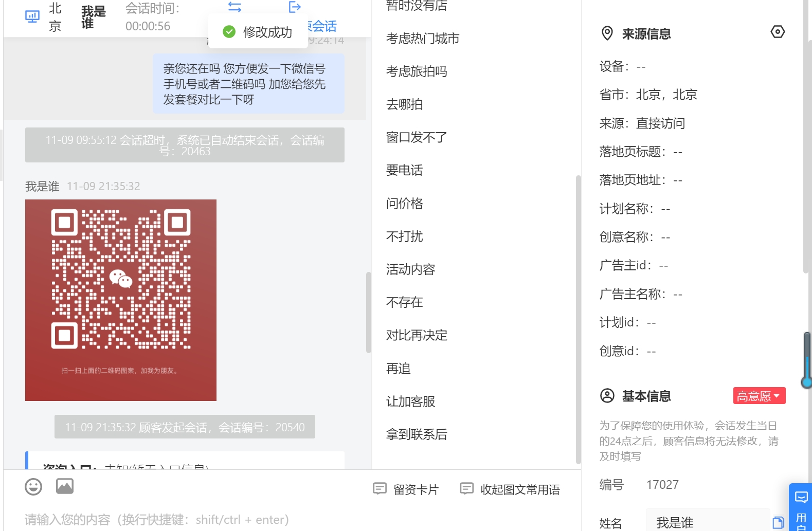Open the 高意愿 intent dropdown
812x531 pixels.
pyautogui.click(x=759, y=396)
